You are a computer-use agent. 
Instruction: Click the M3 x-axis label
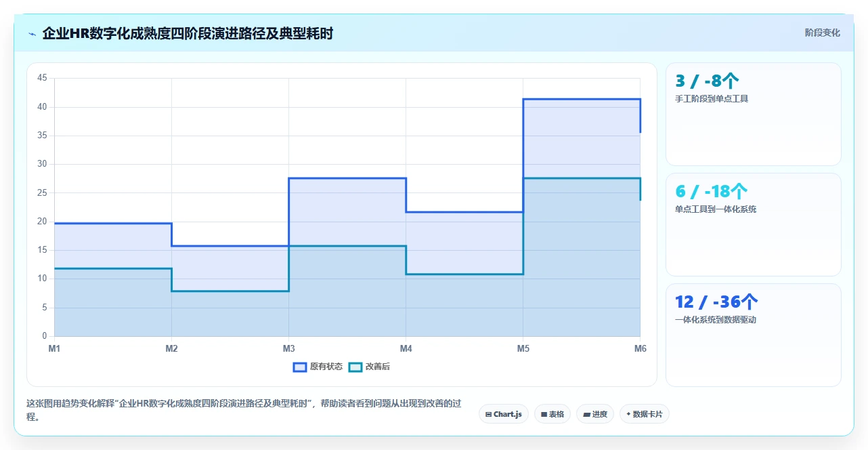[288, 348]
